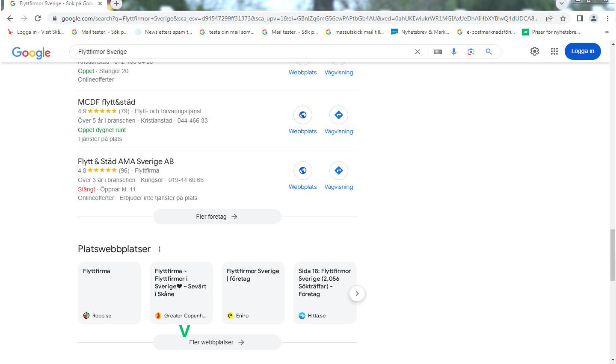Open bookmark 'testa din mail som...'

click(x=227, y=32)
